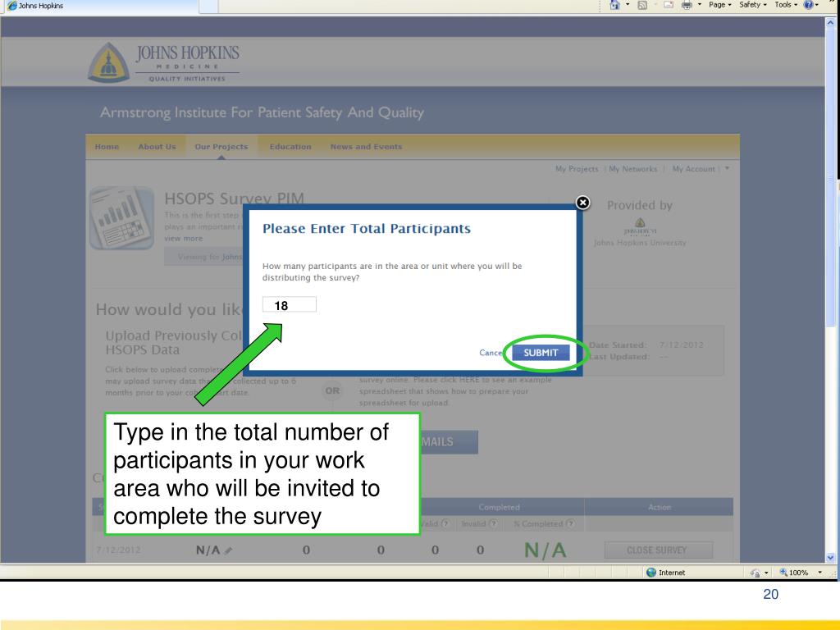Click the Johns Hopkins University provider logo

640,226
